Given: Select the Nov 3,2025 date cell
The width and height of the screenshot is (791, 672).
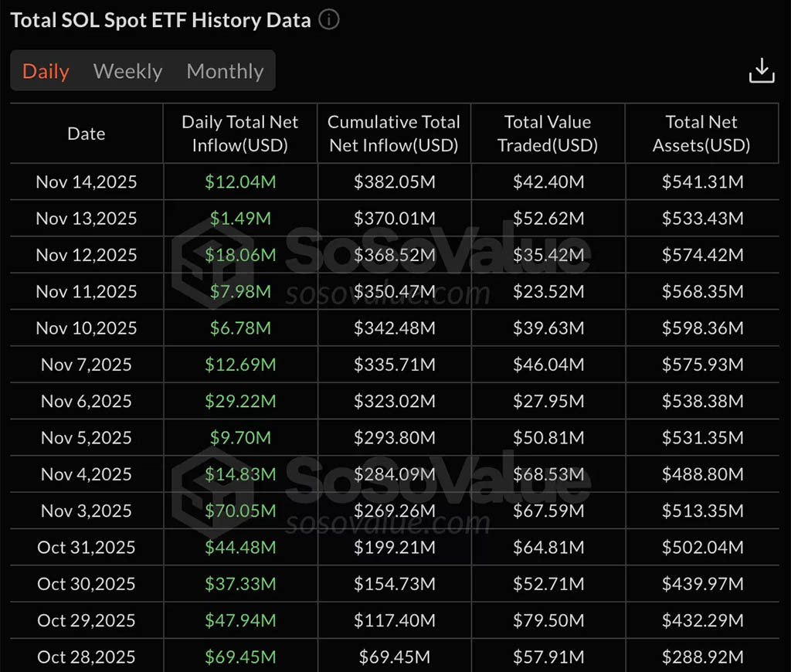Looking at the screenshot, I should click(87, 511).
